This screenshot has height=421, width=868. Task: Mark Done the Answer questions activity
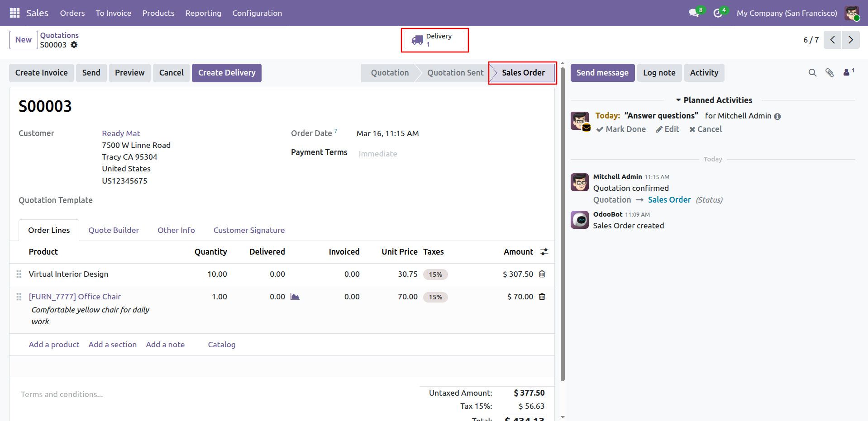click(621, 129)
